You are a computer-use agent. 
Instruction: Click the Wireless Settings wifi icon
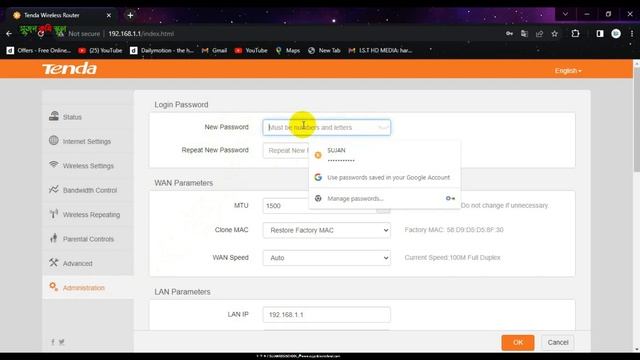[53, 164]
